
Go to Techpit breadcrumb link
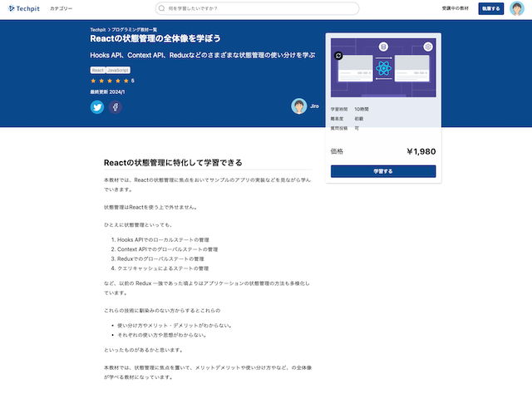click(x=98, y=29)
